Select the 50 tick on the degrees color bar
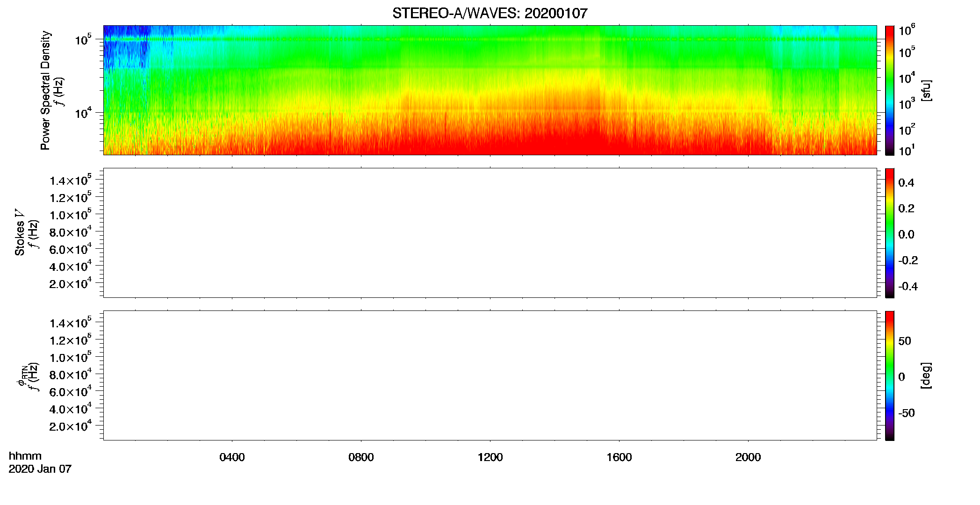Screen dimensions: 980x505 click(905, 341)
